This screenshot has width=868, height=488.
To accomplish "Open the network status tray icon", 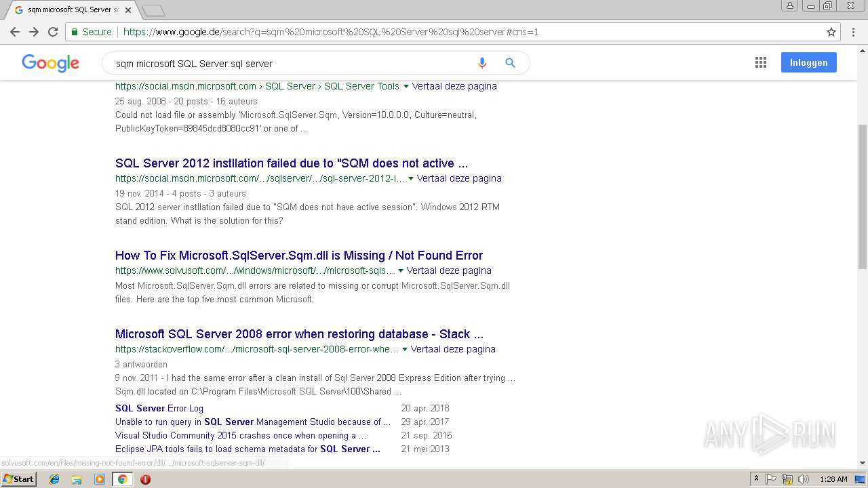I will pos(787,479).
